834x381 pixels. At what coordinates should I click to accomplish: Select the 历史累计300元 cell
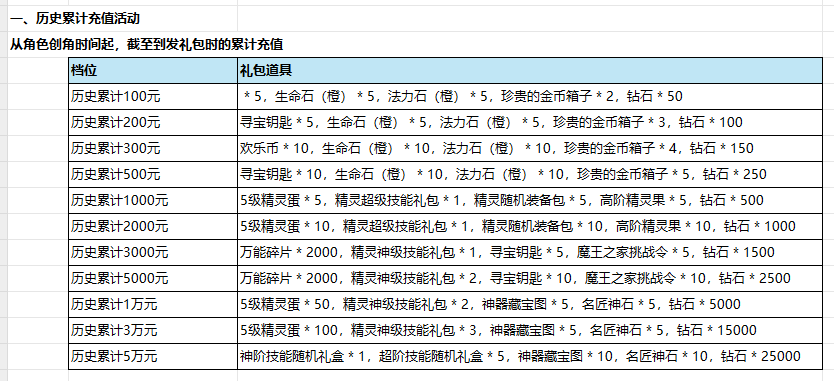[x=153, y=149]
